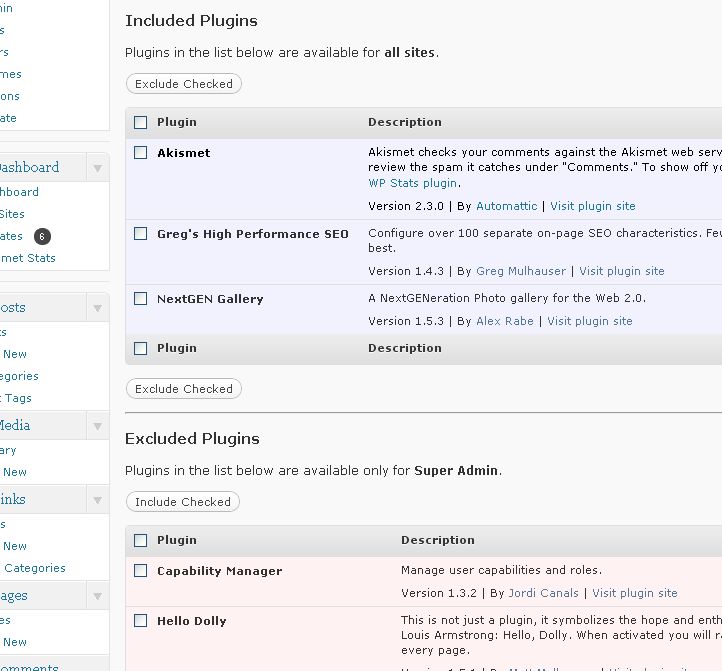Toggle select-all checkbox in Excluded Plugins header
Screen dimensions: 722x671
(140, 540)
